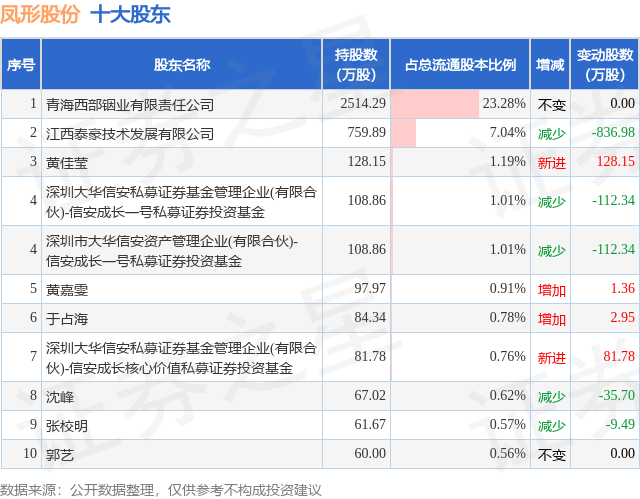Screen dimensions: 640x499
Task: Click rank number 9 in 张校明 row
Action: point(33,424)
